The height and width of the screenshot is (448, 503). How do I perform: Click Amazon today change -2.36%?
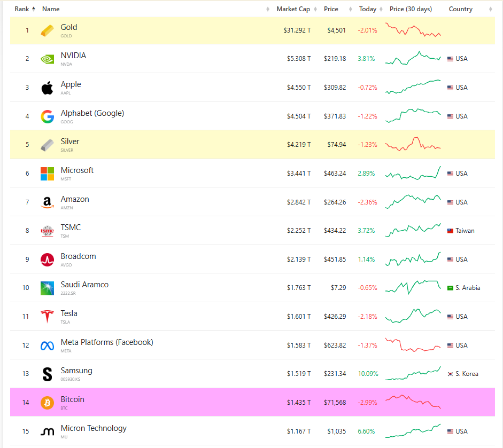point(368,202)
